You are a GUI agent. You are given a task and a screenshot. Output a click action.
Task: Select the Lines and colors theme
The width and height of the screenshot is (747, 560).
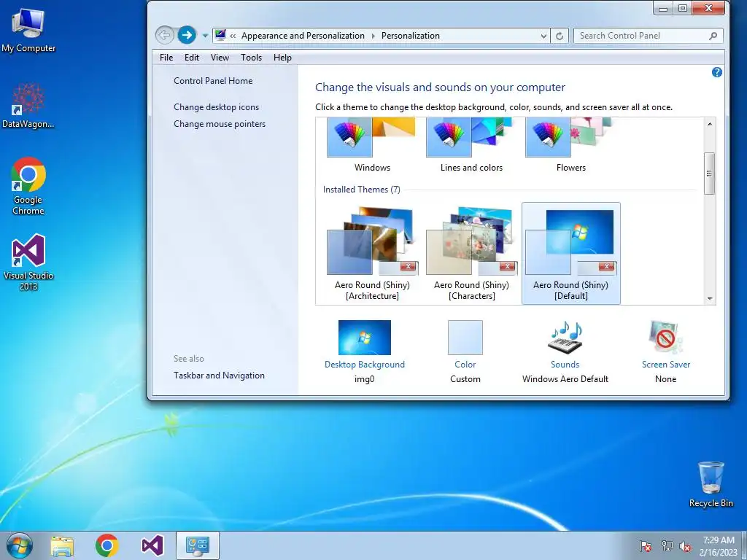pos(471,145)
